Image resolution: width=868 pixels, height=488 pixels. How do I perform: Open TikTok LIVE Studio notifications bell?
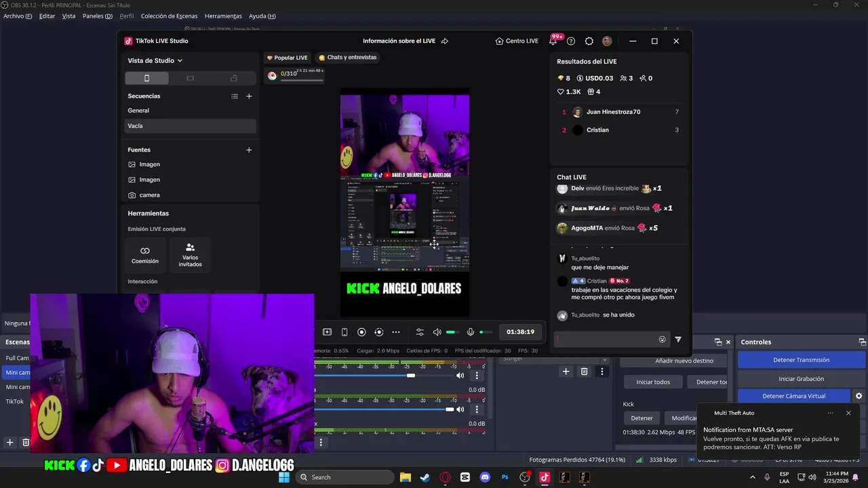(553, 41)
